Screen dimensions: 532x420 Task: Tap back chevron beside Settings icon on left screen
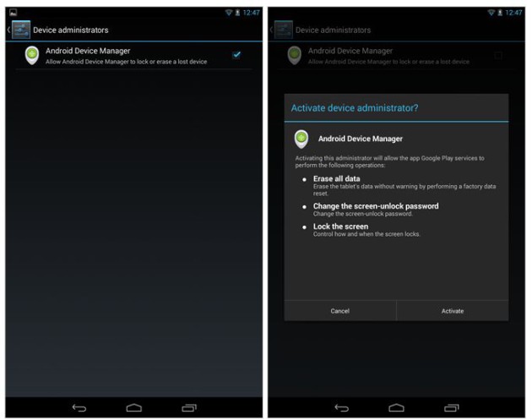tap(8, 30)
